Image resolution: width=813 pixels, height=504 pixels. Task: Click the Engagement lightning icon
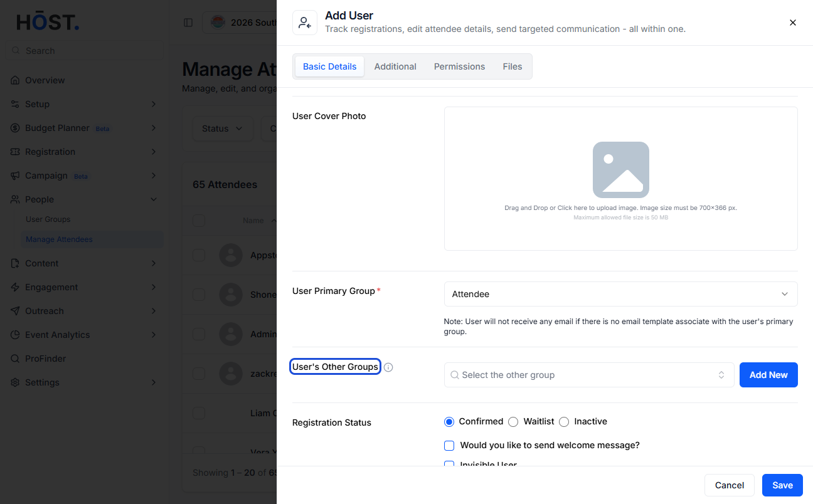click(x=15, y=287)
